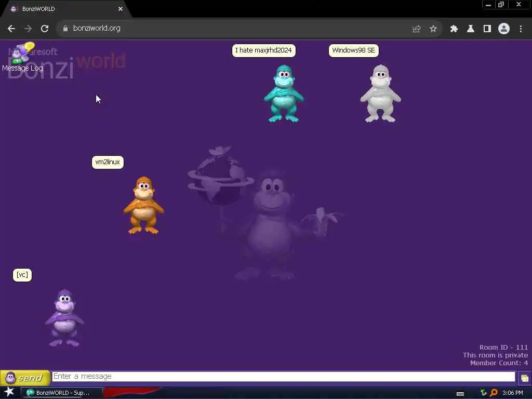Select BonziWORLD taskbar window button
This screenshot has width=532, height=399.
(62, 393)
